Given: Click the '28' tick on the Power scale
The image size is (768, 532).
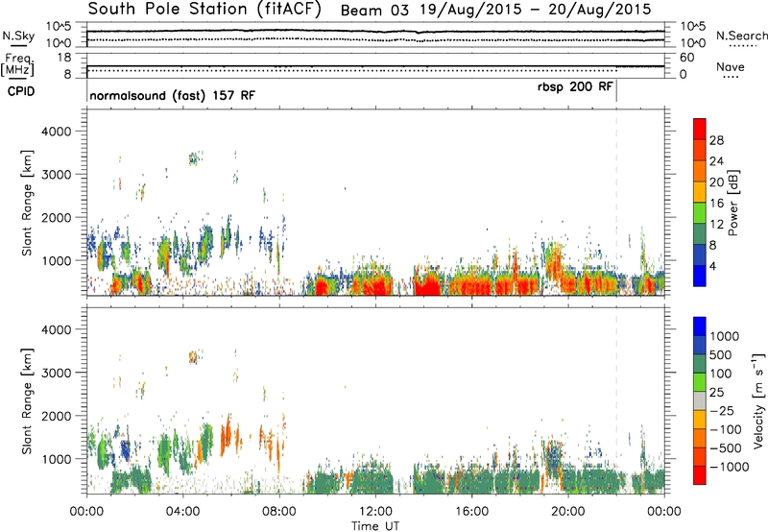Looking at the screenshot, I should (x=716, y=140).
